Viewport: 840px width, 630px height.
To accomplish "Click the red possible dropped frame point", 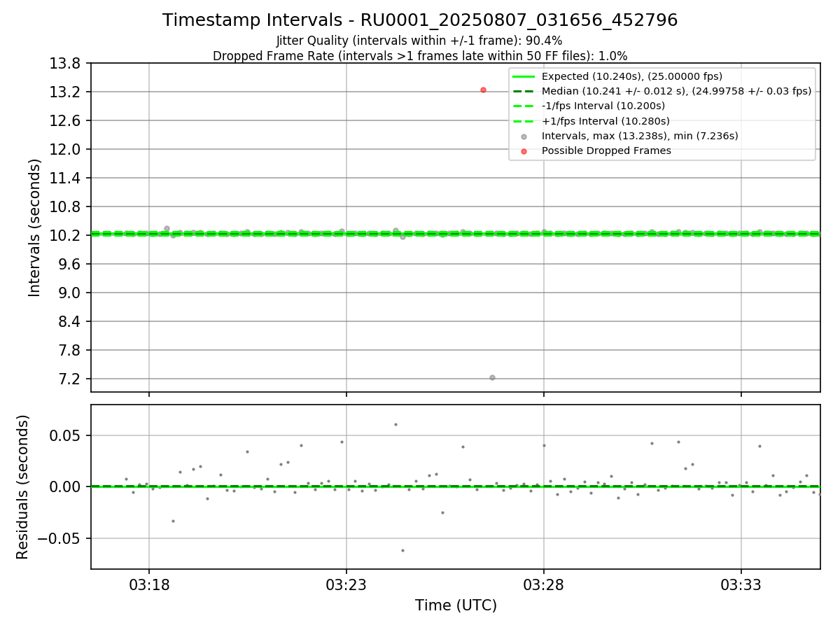I will (483, 90).
